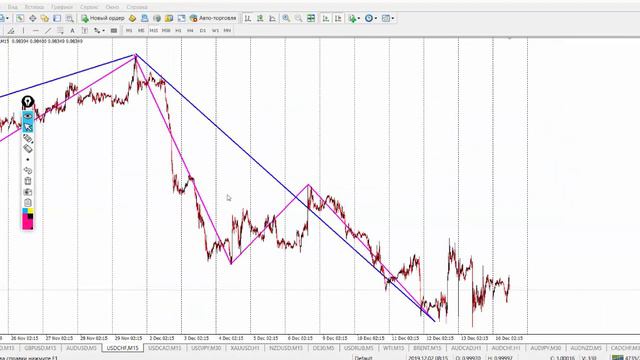This screenshot has width=640, height=360.
Task: Select M1 timeframe
Action: [x=129, y=31]
